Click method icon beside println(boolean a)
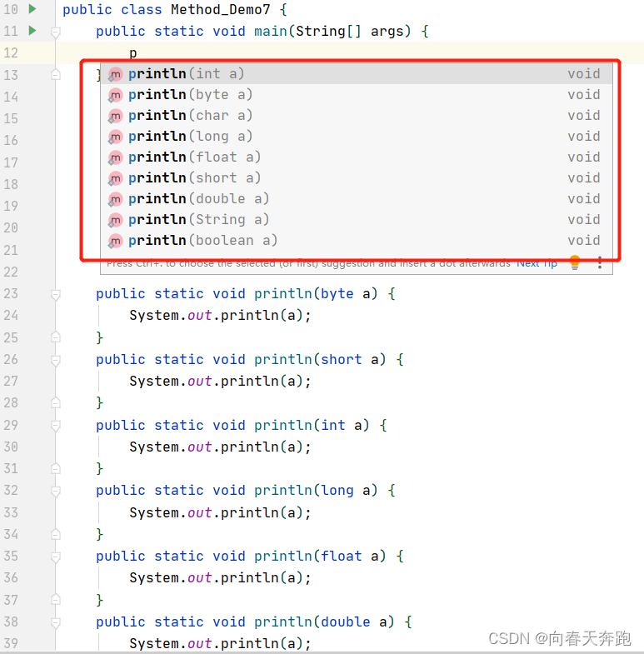 coord(115,241)
